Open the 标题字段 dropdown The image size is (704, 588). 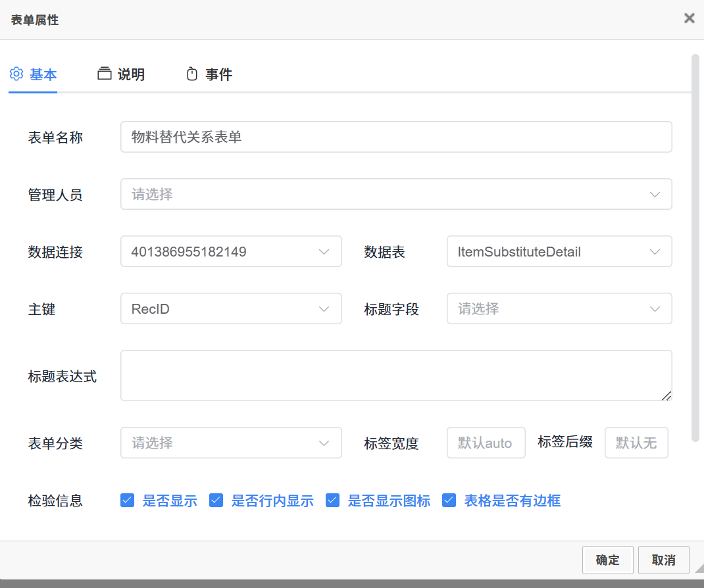(x=559, y=308)
